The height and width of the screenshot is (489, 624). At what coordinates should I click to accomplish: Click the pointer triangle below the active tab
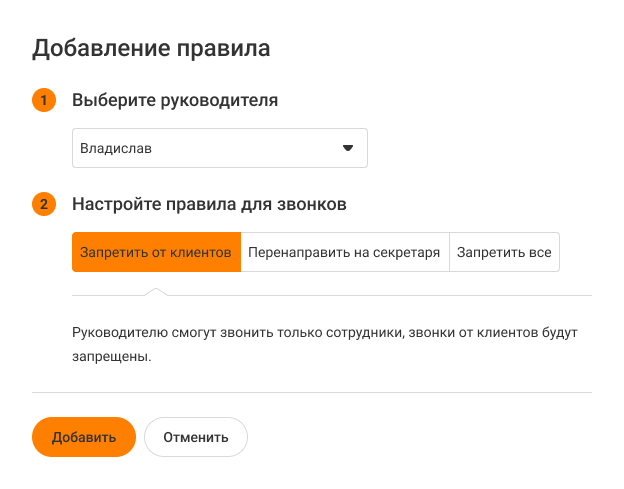point(156,291)
